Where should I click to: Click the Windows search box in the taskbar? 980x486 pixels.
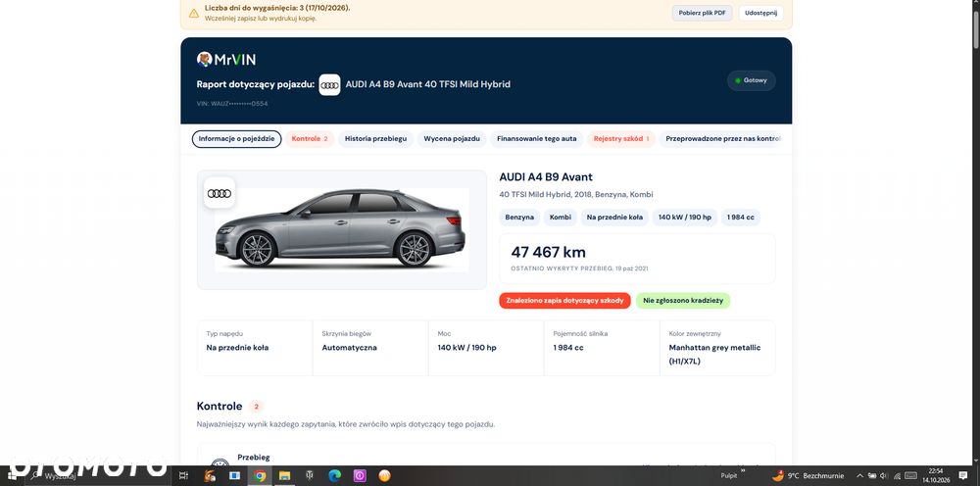coord(97,476)
